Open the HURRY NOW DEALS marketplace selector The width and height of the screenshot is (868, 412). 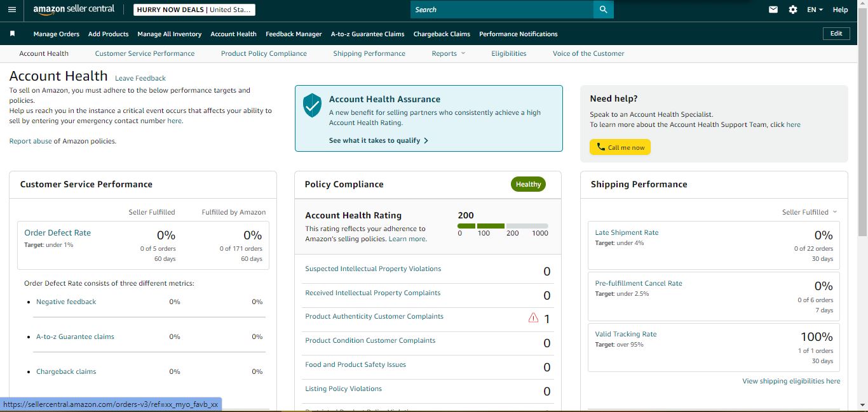click(194, 10)
